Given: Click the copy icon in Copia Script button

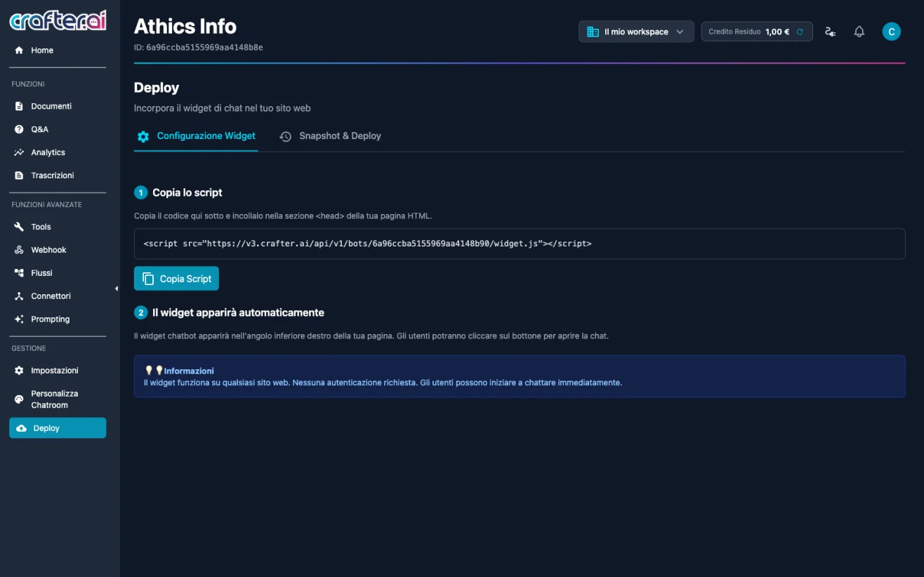Looking at the screenshot, I should pyautogui.click(x=148, y=279).
